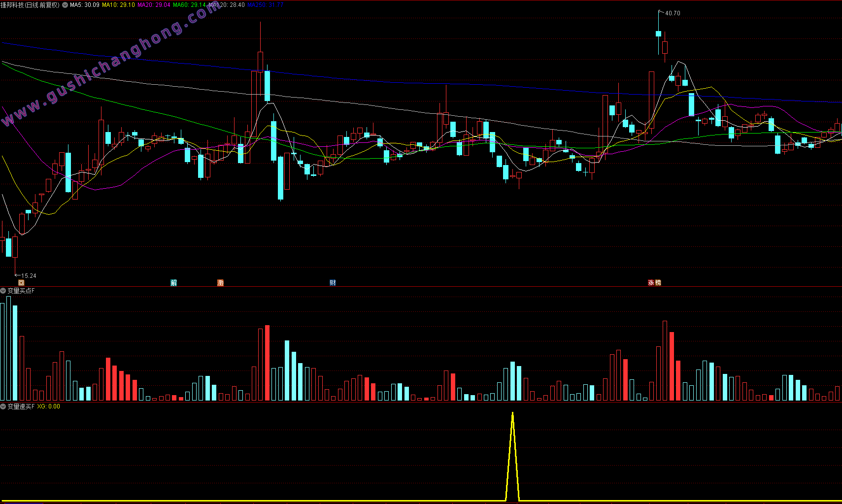Click the 财 event marker icon

click(x=333, y=283)
